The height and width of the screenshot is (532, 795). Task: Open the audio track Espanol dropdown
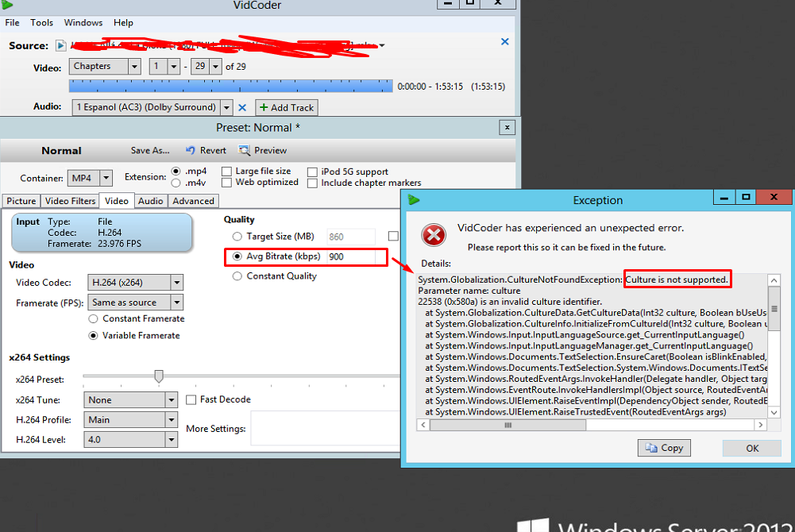(x=226, y=107)
